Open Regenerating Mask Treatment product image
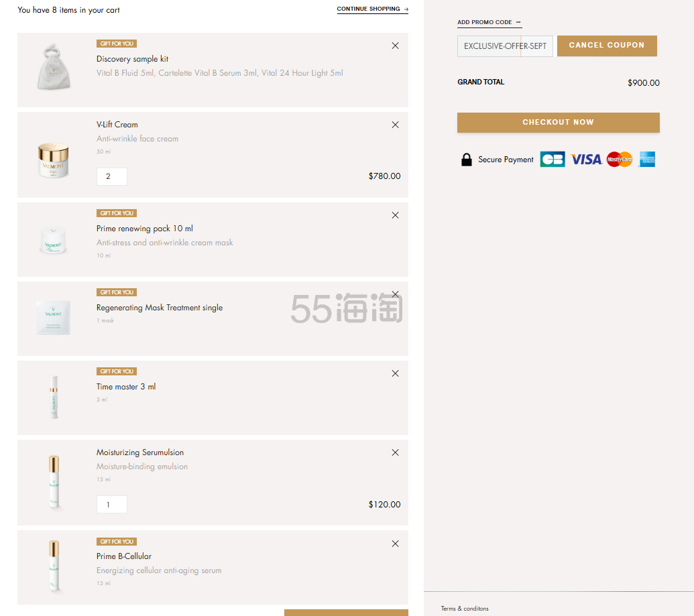Viewport: 694px width, 616px height. coord(54,318)
